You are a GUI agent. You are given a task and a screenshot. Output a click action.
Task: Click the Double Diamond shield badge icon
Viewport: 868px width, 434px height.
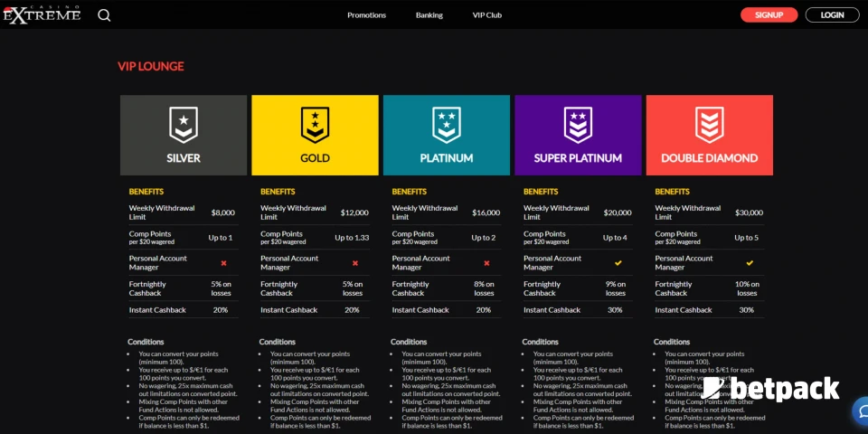(709, 125)
